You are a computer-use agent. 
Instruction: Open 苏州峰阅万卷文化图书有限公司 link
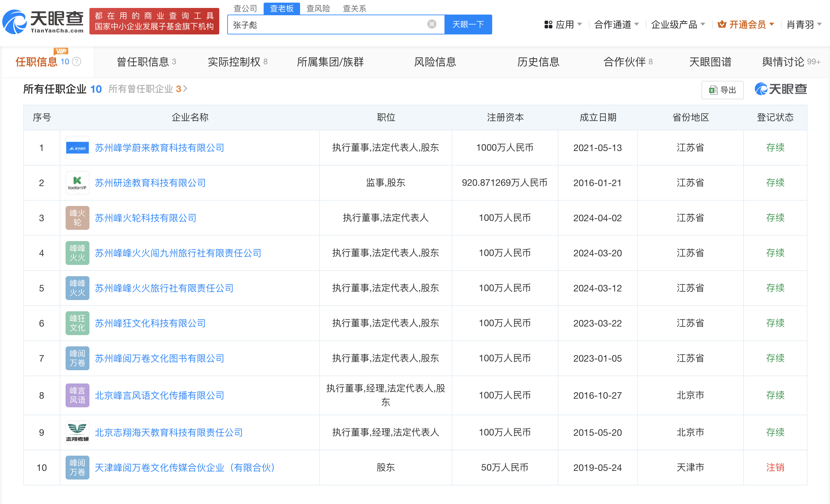tap(159, 358)
